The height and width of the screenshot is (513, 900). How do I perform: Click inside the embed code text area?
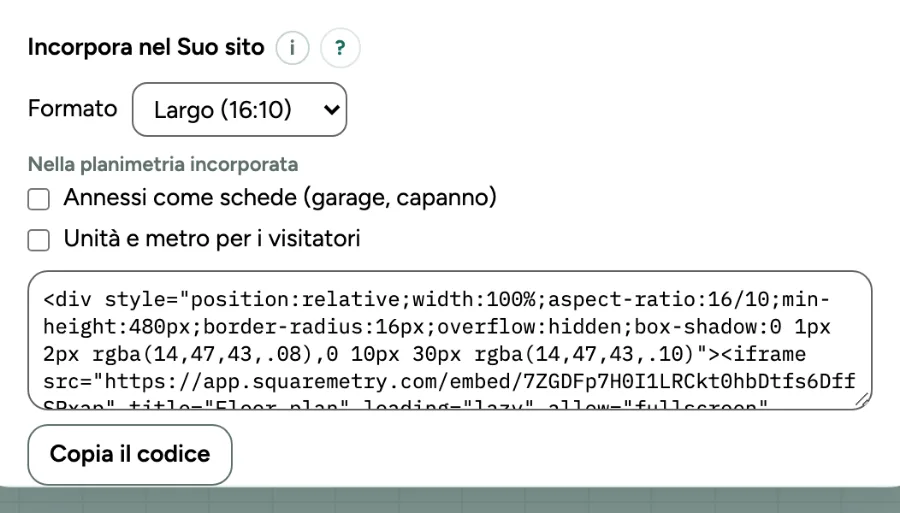click(x=449, y=340)
